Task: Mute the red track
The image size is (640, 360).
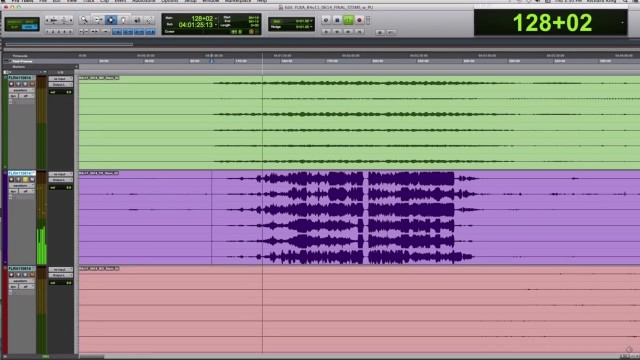Action: 32,275
